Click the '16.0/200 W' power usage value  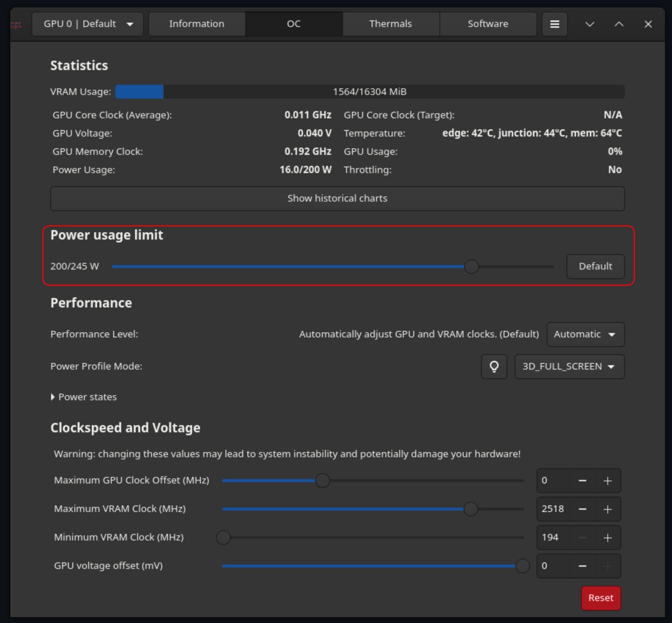pyautogui.click(x=306, y=170)
